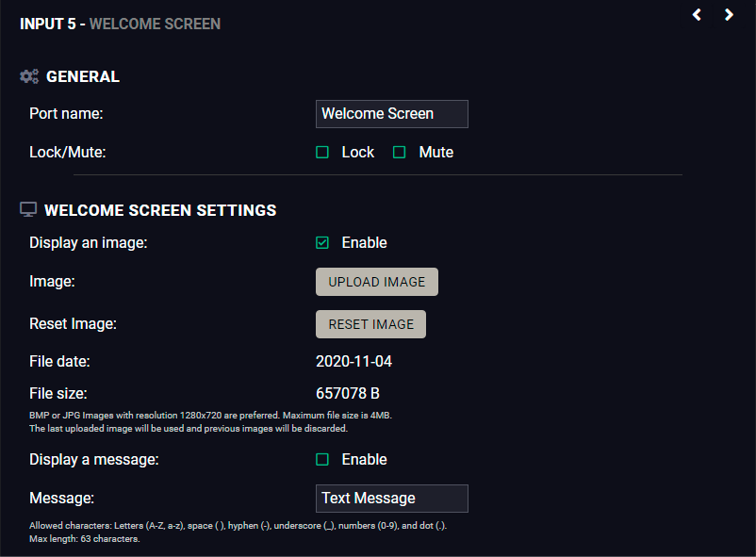Click the Display an image label
This screenshot has height=557, width=756.
[89, 242]
